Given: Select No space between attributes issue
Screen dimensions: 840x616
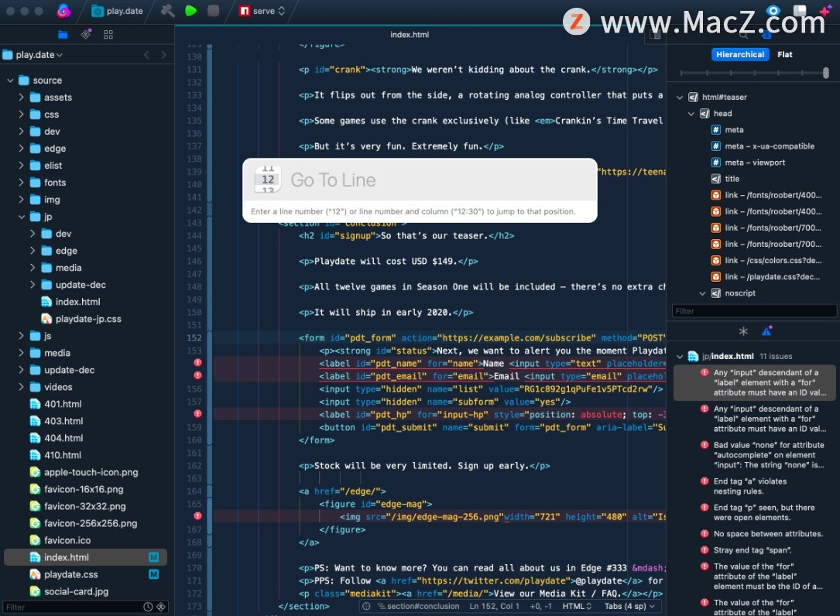Looking at the screenshot, I should (767, 535).
